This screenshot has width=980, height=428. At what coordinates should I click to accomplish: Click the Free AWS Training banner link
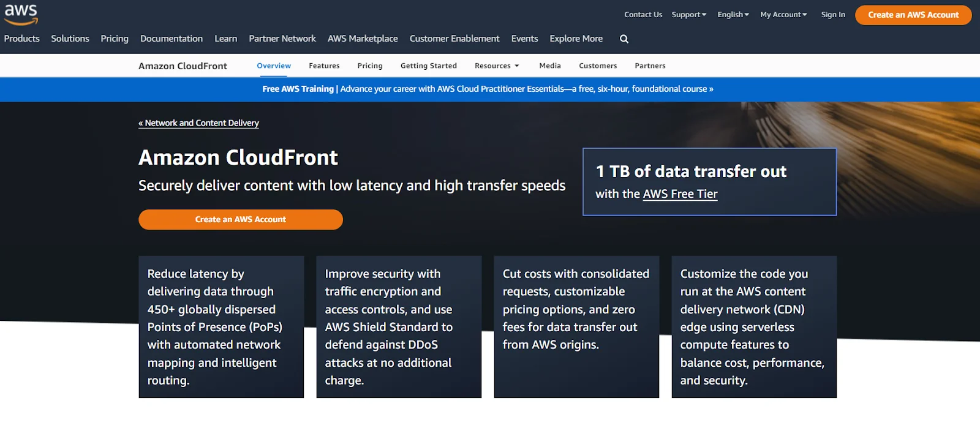click(488, 89)
